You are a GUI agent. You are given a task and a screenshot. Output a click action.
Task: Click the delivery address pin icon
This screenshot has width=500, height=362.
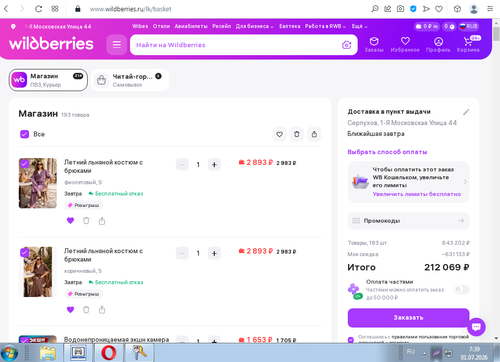pos(13,26)
